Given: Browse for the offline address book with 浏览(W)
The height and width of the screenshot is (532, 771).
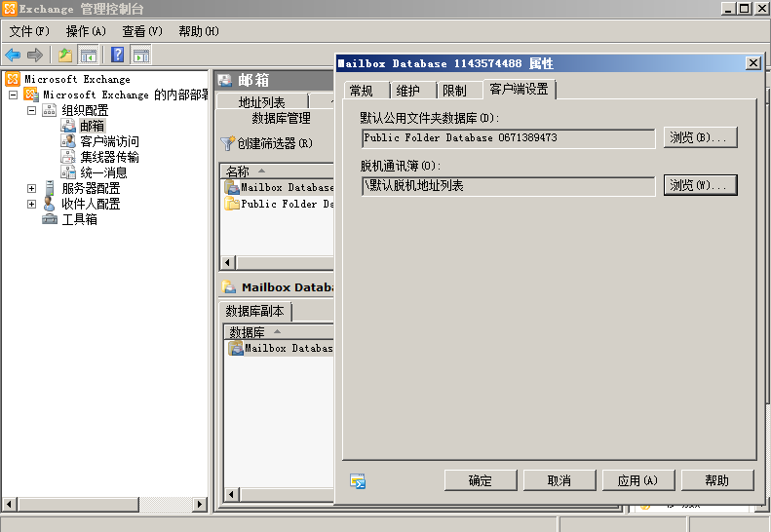Looking at the screenshot, I should pos(700,185).
